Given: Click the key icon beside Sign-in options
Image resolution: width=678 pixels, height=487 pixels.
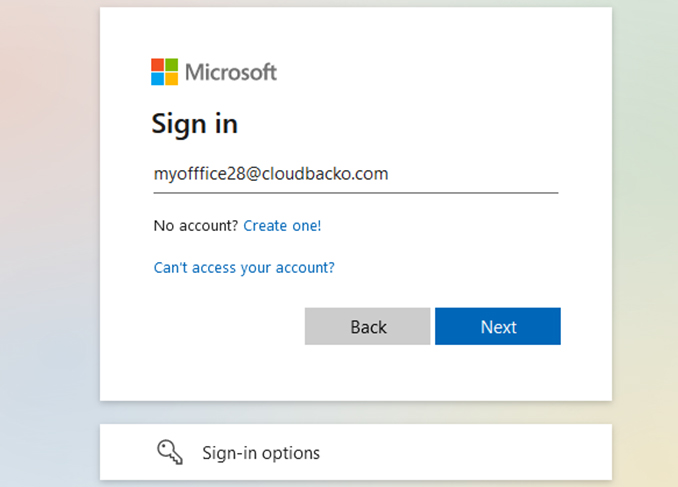Looking at the screenshot, I should pyautogui.click(x=170, y=452).
